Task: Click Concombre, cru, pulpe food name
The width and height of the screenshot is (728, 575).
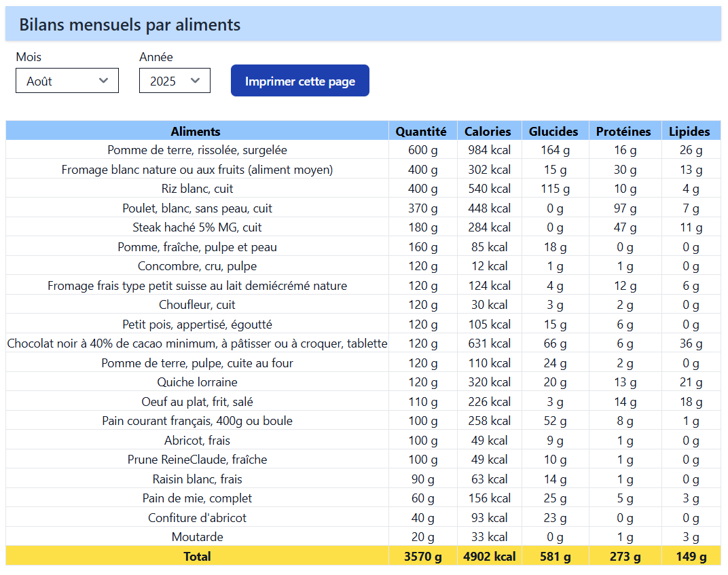Action: 197,266
